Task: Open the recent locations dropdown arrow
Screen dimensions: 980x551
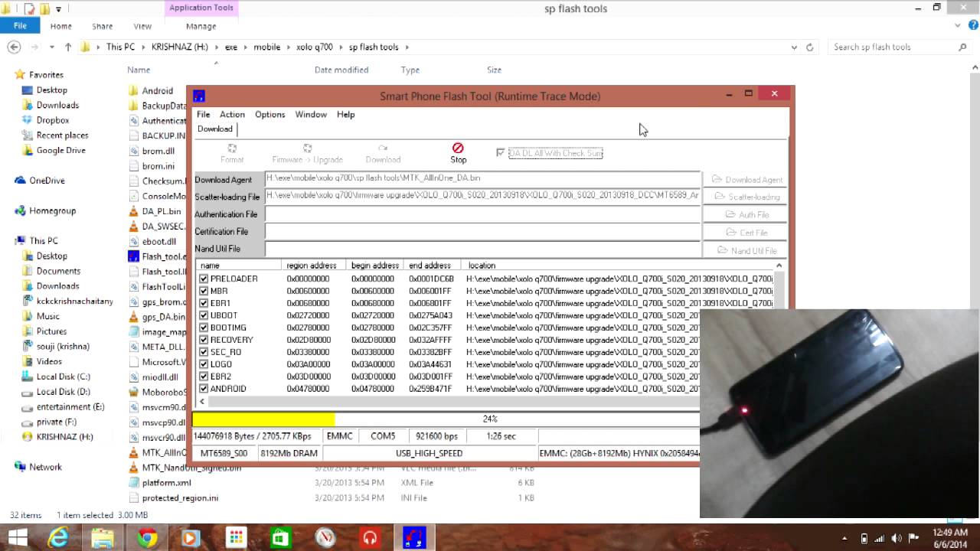Action: point(52,47)
